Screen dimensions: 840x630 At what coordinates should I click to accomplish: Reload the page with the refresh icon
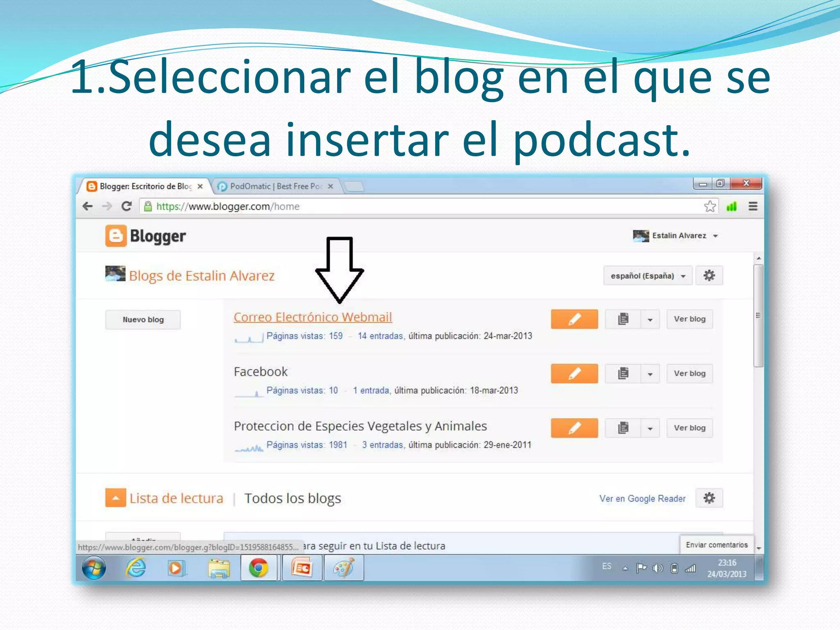click(x=126, y=206)
